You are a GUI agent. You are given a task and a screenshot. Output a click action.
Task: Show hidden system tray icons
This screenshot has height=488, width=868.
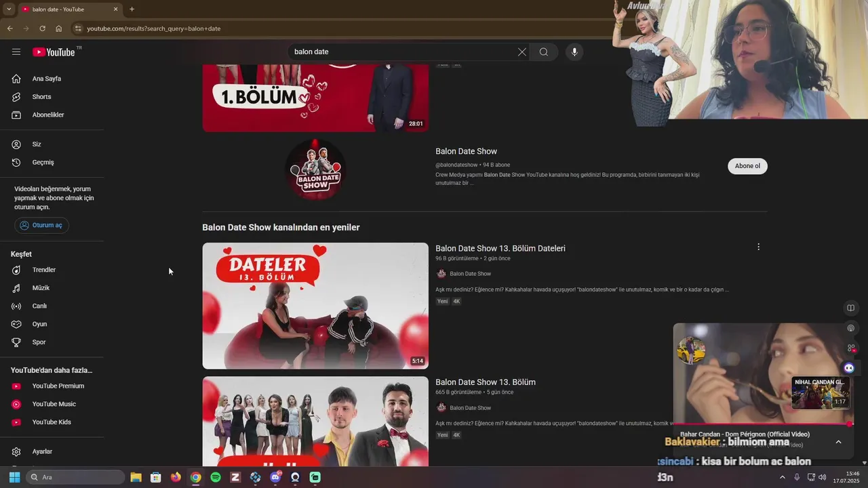782,477
